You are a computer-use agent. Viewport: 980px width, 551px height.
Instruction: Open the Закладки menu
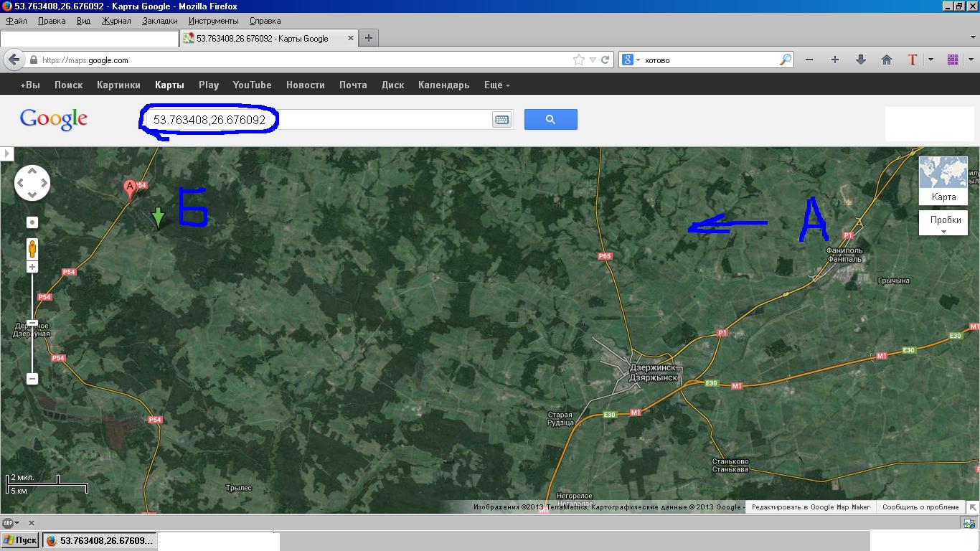(x=159, y=21)
